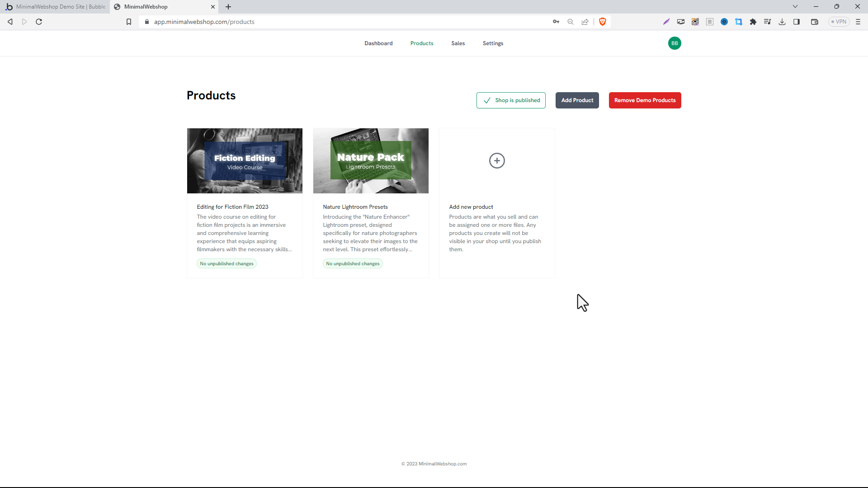Click the browser extensions icon

(x=754, y=21)
